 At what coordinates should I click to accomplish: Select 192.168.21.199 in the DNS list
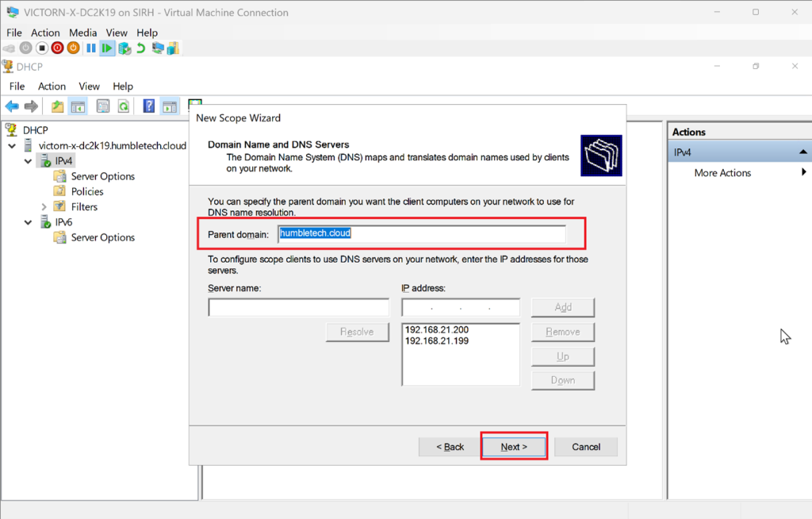pos(431,340)
